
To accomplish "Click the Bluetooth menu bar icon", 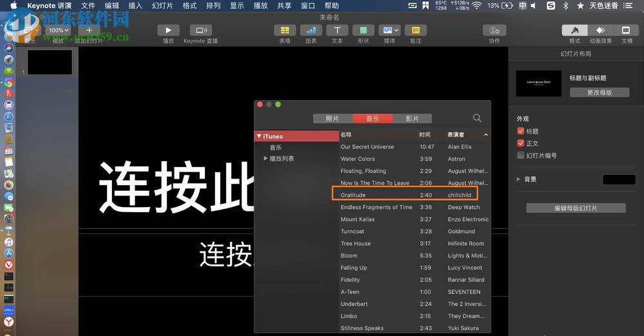I will [565, 5].
